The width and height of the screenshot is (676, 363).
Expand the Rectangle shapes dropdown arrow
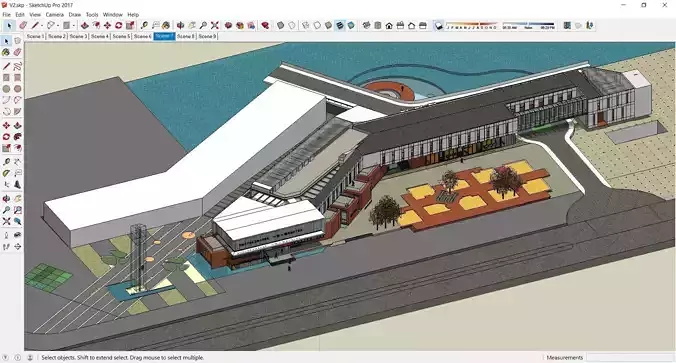coord(74,26)
